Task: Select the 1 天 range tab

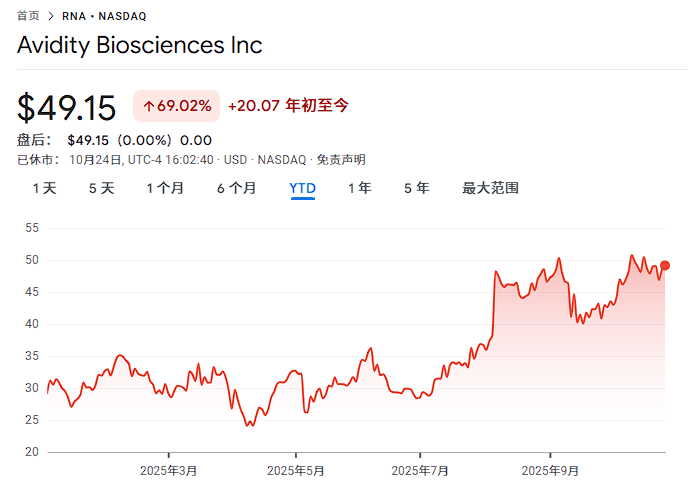Action: (44, 188)
